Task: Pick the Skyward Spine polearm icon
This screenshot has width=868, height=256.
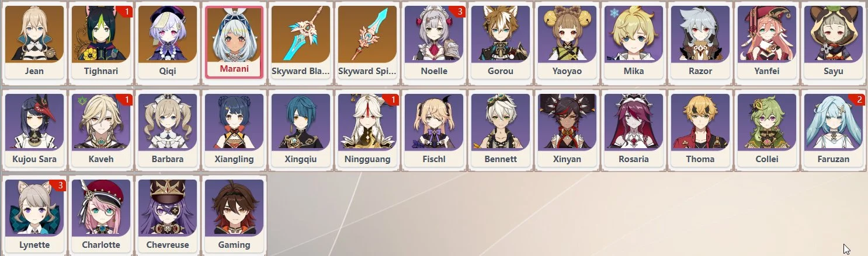Action: (367, 34)
